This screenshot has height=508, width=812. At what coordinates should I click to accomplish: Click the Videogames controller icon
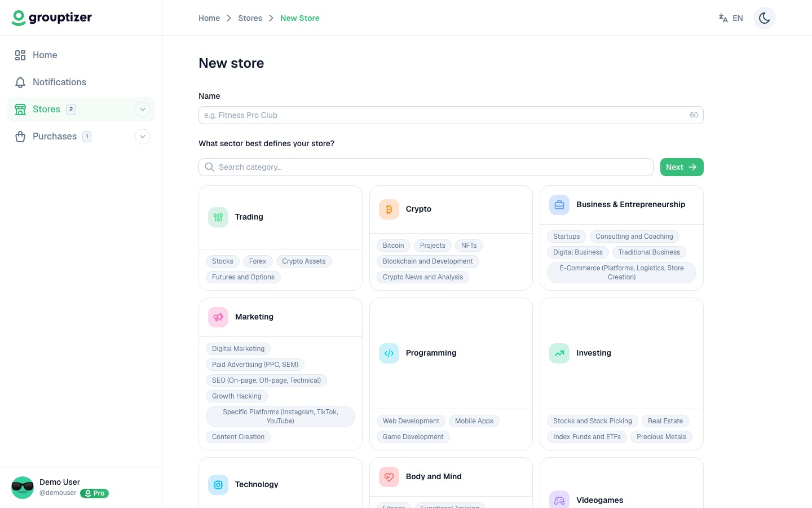click(x=559, y=500)
